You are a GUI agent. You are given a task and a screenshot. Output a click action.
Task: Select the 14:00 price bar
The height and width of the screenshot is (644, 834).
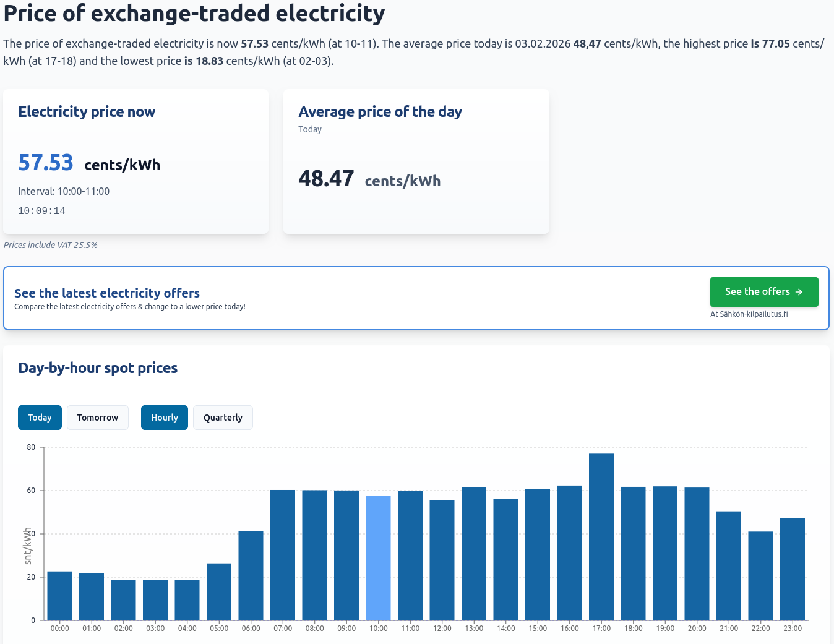pyautogui.click(x=505, y=560)
